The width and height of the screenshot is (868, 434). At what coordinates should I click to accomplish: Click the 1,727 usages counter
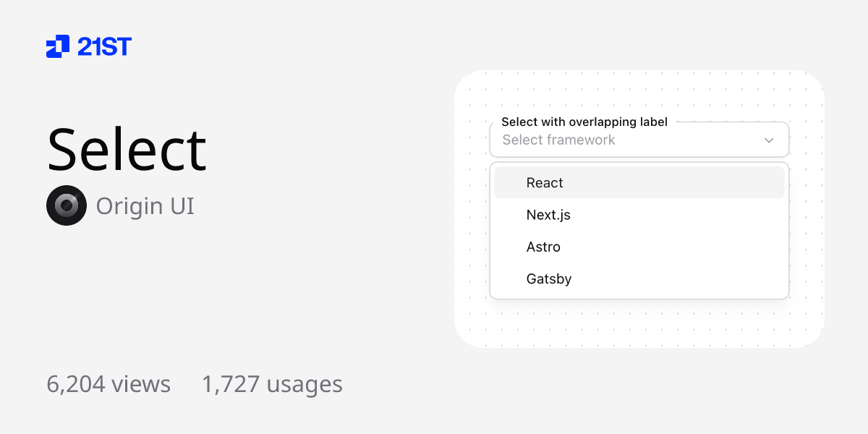click(x=272, y=384)
